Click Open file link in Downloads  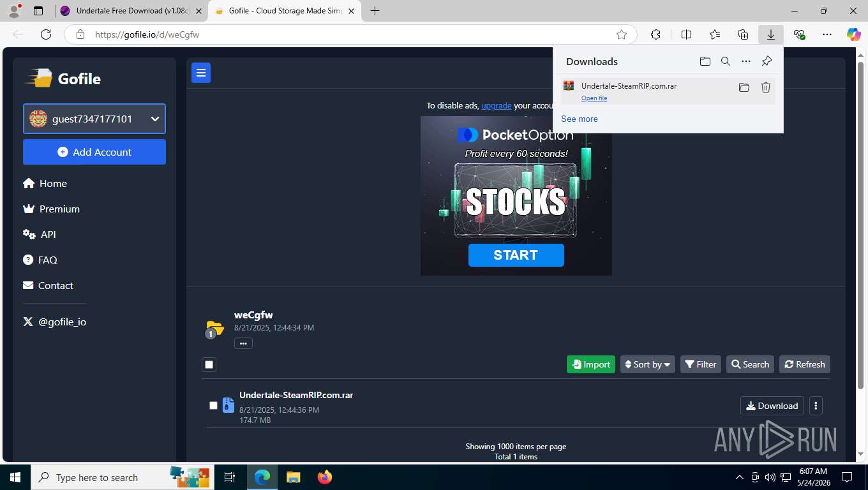point(594,98)
